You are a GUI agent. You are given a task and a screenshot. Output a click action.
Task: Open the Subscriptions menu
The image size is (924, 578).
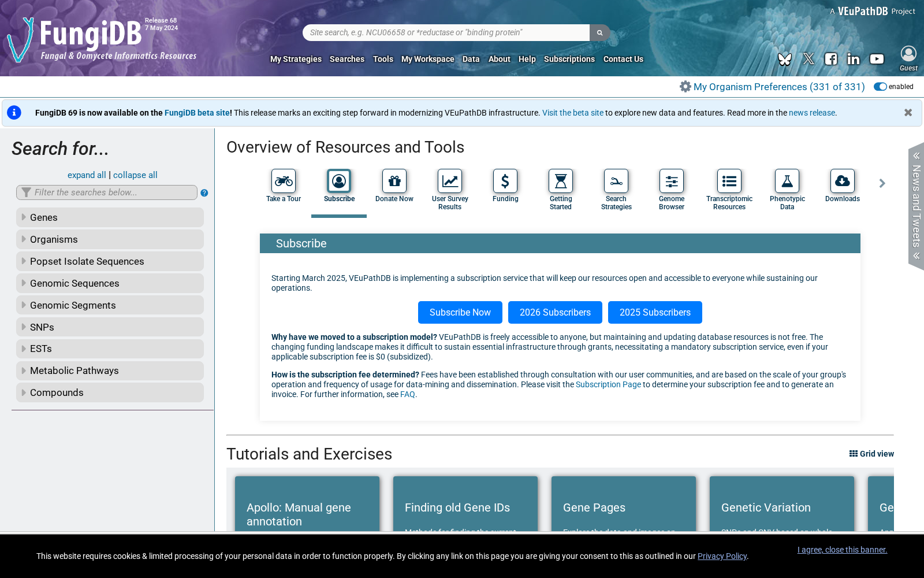[x=569, y=59]
